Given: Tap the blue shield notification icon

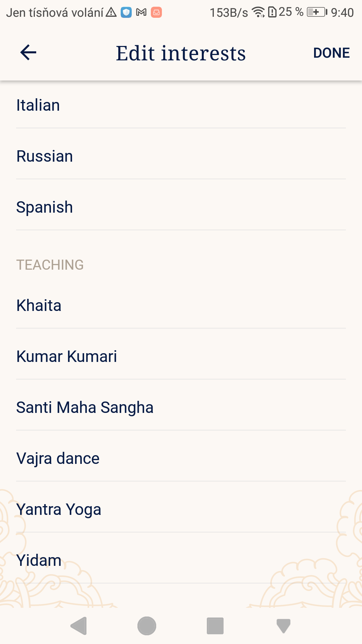Looking at the screenshot, I should click(126, 12).
